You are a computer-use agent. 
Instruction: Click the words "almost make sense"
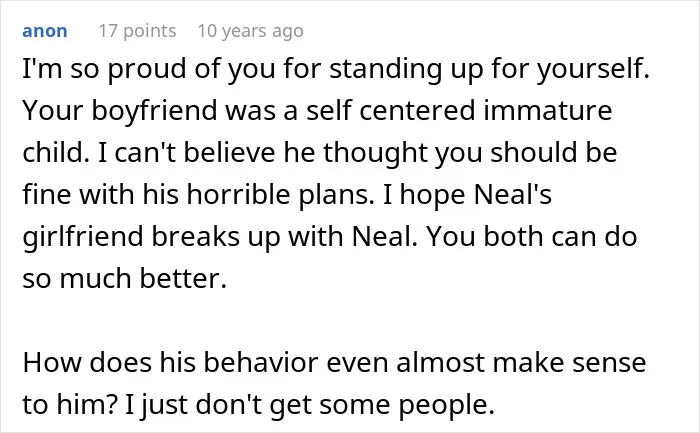point(521,363)
